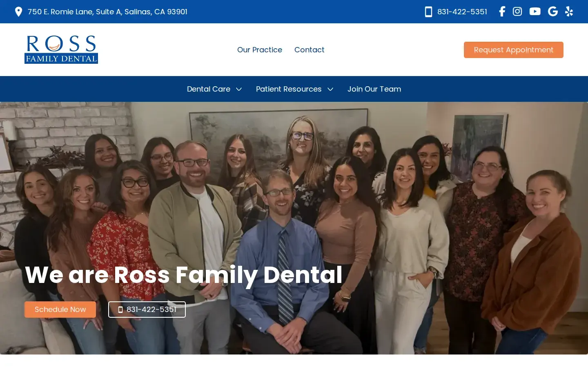This screenshot has width=588, height=368.
Task: Go to Join Our Team page
Action: pos(374,89)
